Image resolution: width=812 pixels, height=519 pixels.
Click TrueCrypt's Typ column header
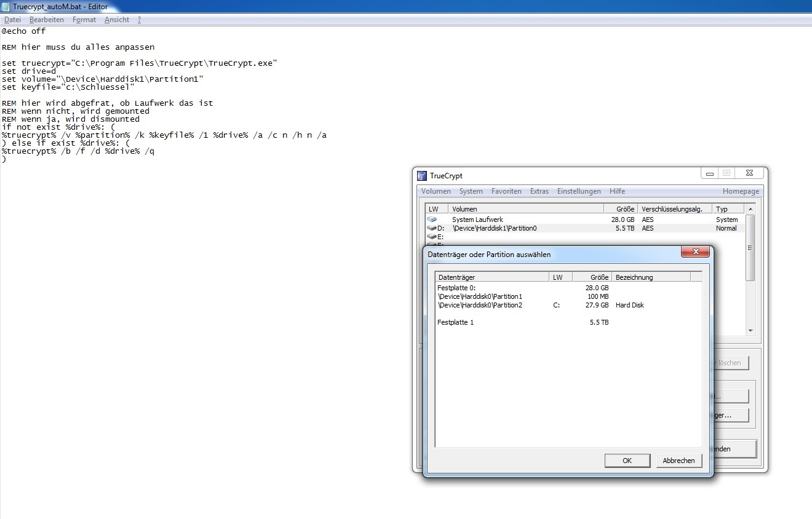click(728, 209)
